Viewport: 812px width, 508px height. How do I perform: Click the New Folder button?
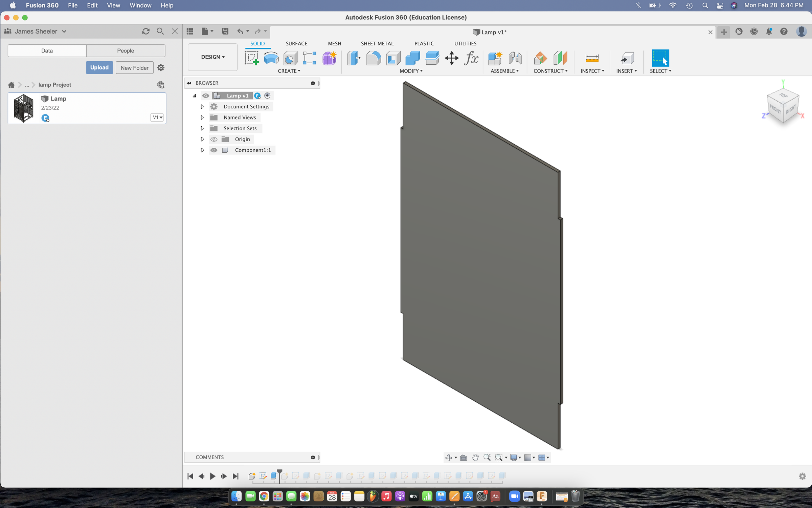(134, 67)
